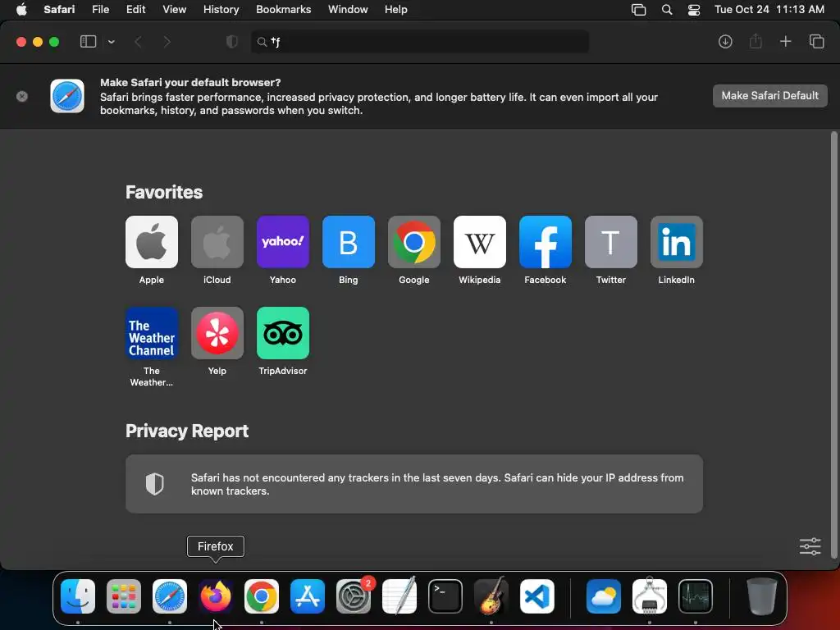Click the Favorites heading
The width and height of the screenshot is (840, 630).
(x=164, y=192)
